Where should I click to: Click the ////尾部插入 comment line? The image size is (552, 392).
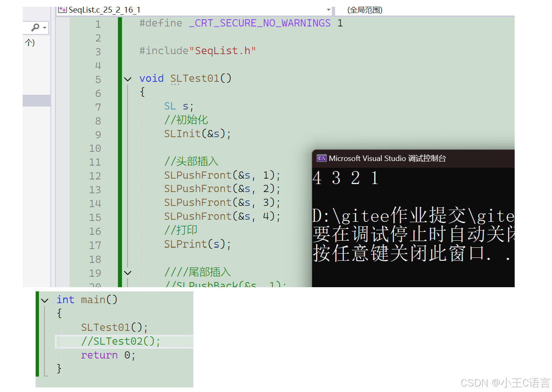coord(198,272)
